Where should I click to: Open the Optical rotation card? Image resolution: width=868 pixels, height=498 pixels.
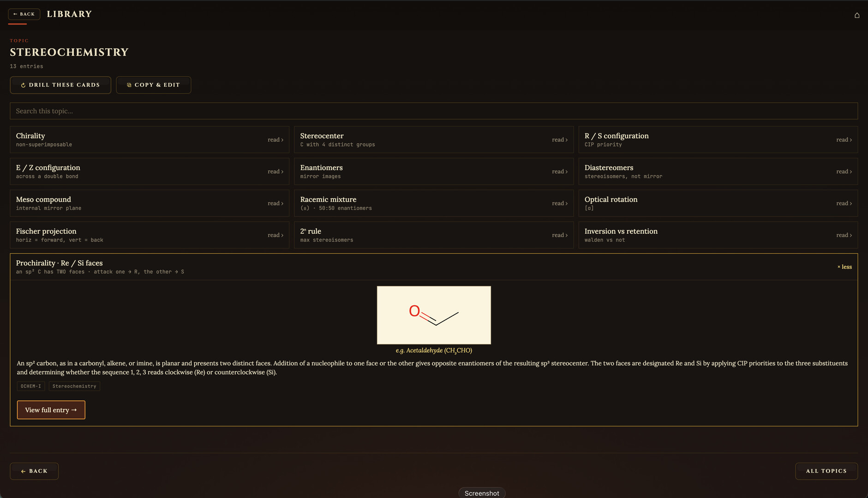pyautogui.click(x=718, y=203)
